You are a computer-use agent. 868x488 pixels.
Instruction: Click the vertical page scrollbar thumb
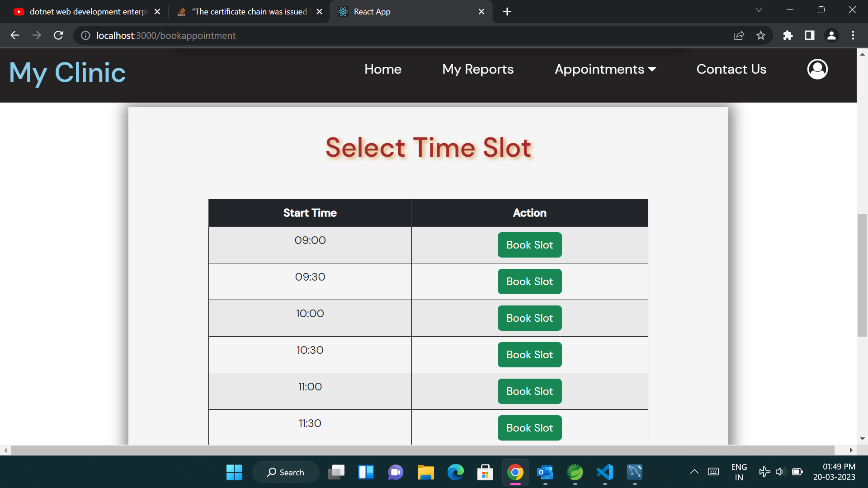pyautogui.click(x=862, y=275)
